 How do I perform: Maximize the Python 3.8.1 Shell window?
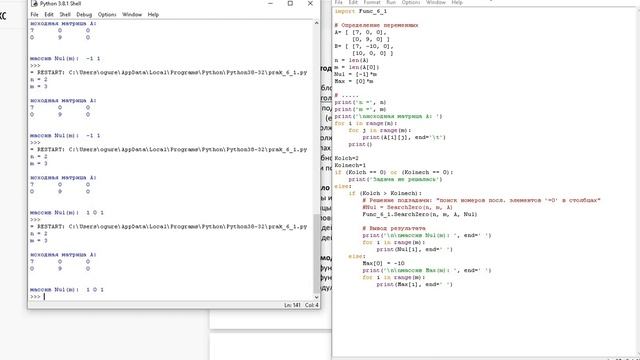coord(290,3)
